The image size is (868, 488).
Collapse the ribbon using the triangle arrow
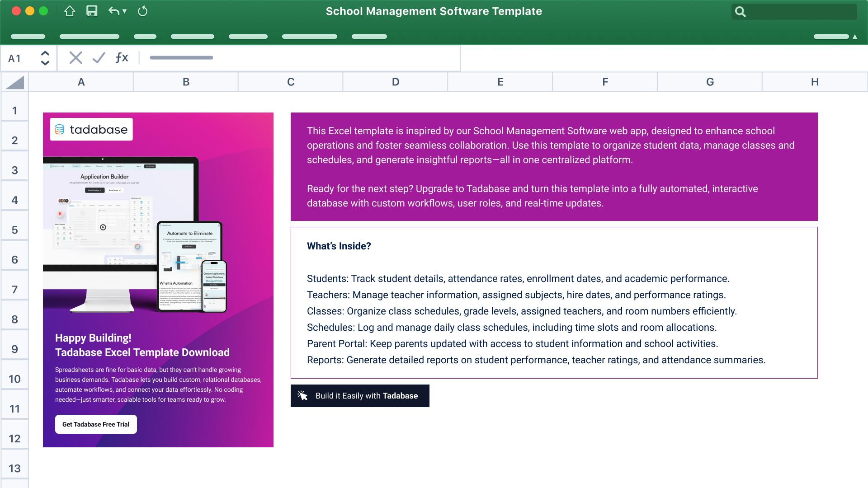pyautogui.click(x=855, y=37)
